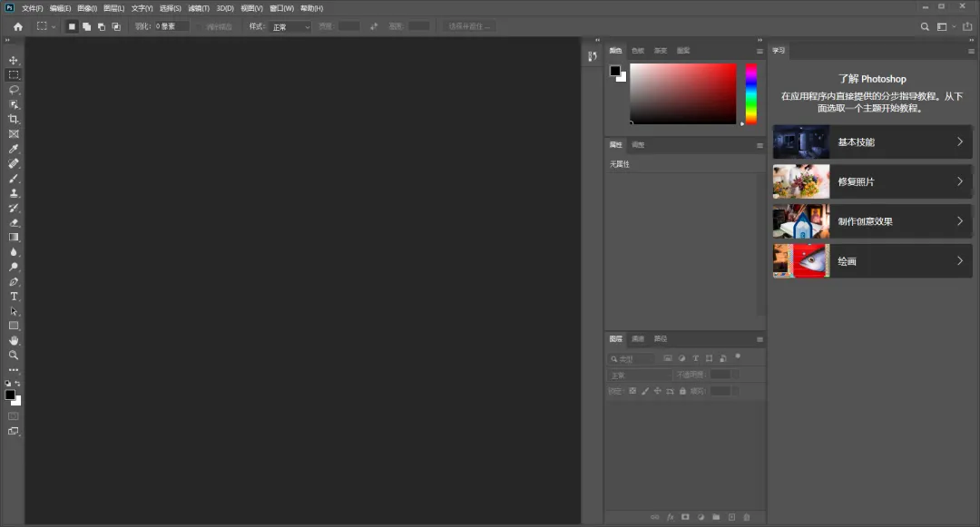Viewport: 980px width, 527px height.
Task: Enable New Selection mode in options bar
Action: tap(72, 27)
